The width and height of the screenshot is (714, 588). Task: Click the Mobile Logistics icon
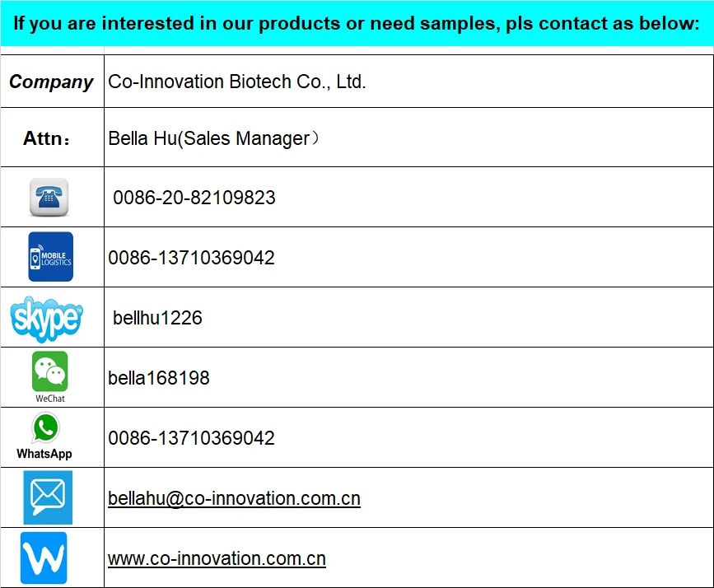click(x=50, y=257)
